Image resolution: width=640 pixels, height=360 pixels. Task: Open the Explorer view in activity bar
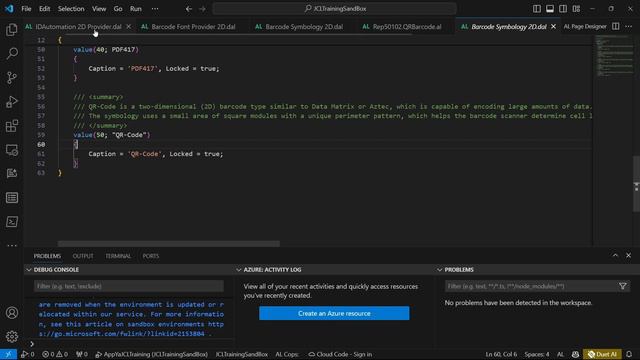pyautogui.click(x=12, y=29)
